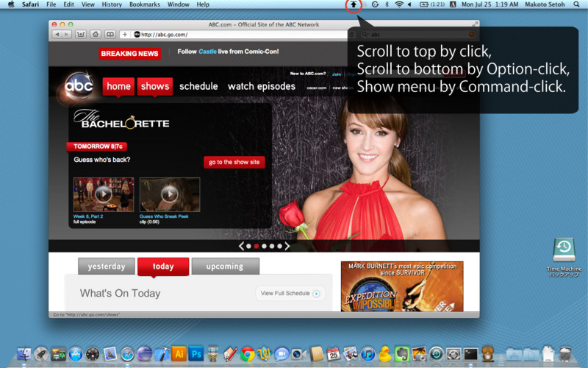Click the Wi-Fi status icon
This screenshot has height=368, width=588.
(399, 4)
